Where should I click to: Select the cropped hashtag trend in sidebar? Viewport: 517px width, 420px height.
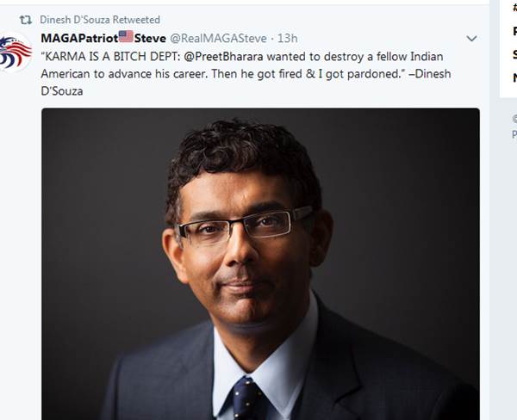point(514,8)
